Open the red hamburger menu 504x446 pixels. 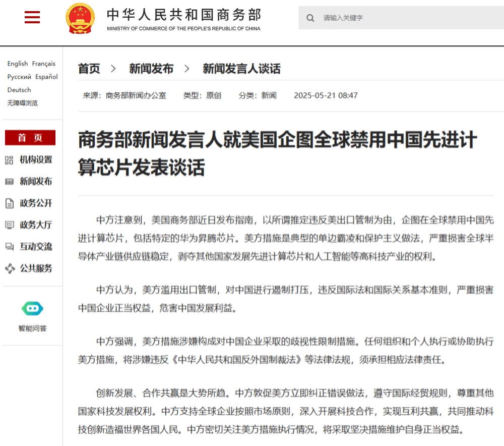tap(32, 18)
